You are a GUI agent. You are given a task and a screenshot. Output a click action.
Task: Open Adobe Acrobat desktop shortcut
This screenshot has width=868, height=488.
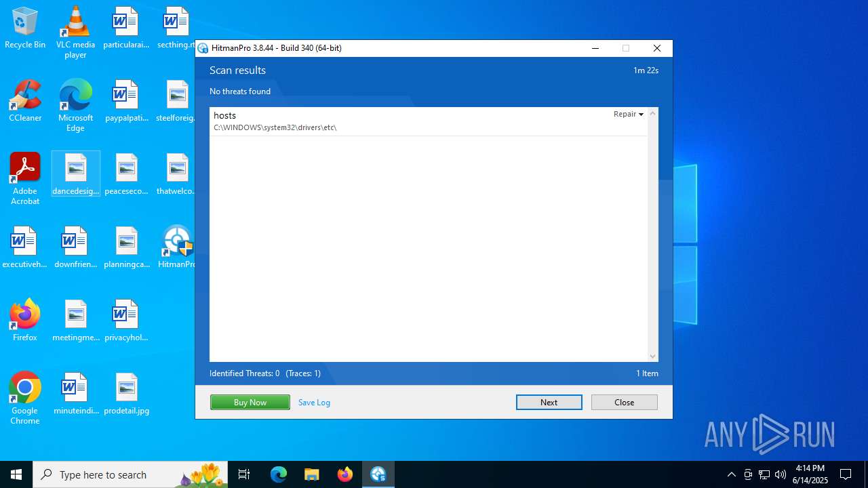25,179
